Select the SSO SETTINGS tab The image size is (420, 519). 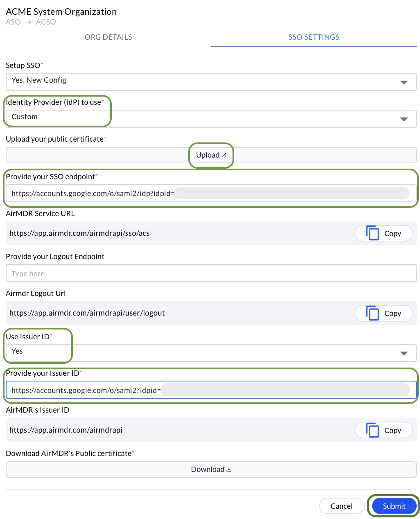coord(314,37)
